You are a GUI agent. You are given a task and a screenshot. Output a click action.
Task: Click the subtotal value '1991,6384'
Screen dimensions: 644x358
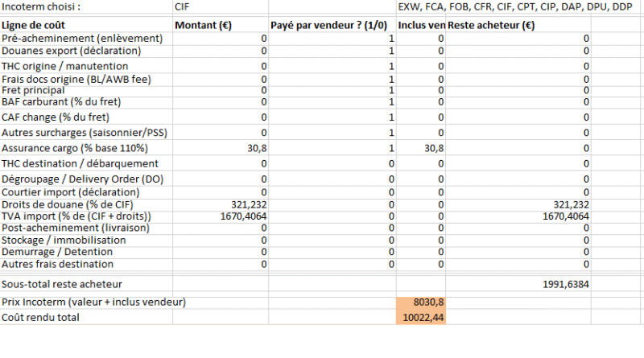coord(518,284)
